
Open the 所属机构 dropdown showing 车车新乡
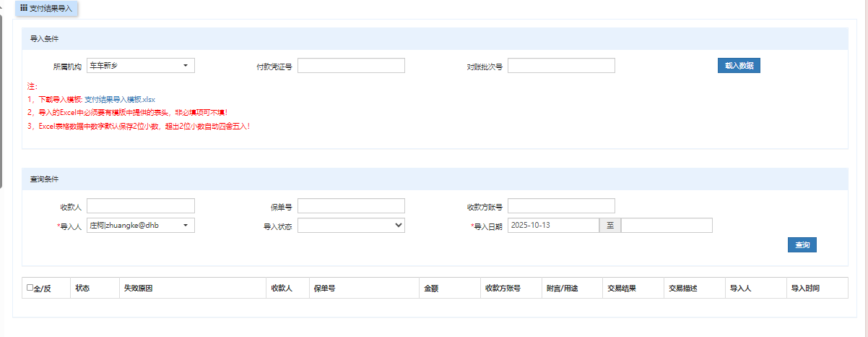[141, 66]
